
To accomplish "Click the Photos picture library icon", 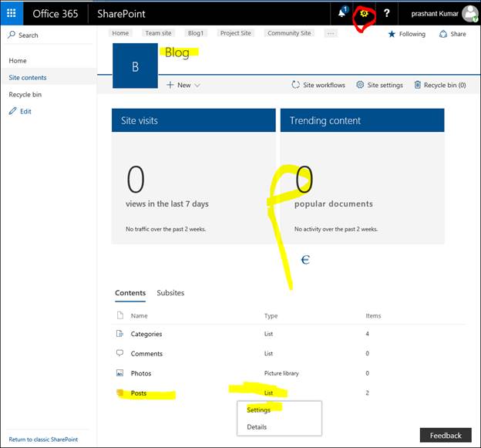I will click(119, 373).
